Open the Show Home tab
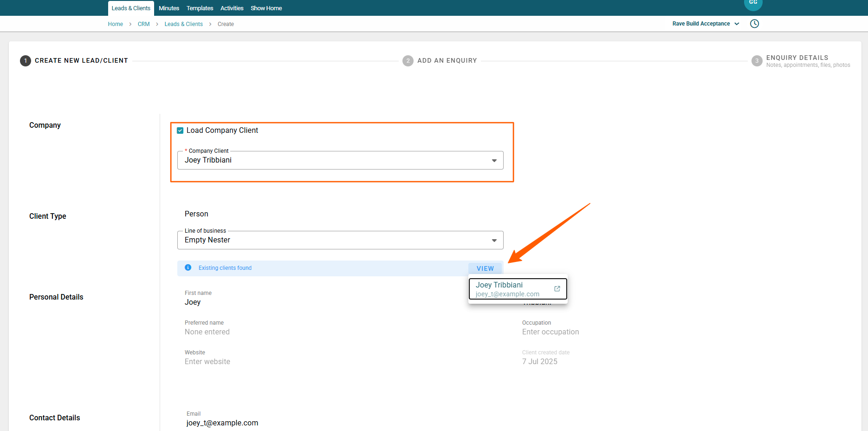The image size is (868, 431). (x=266, y=8)
